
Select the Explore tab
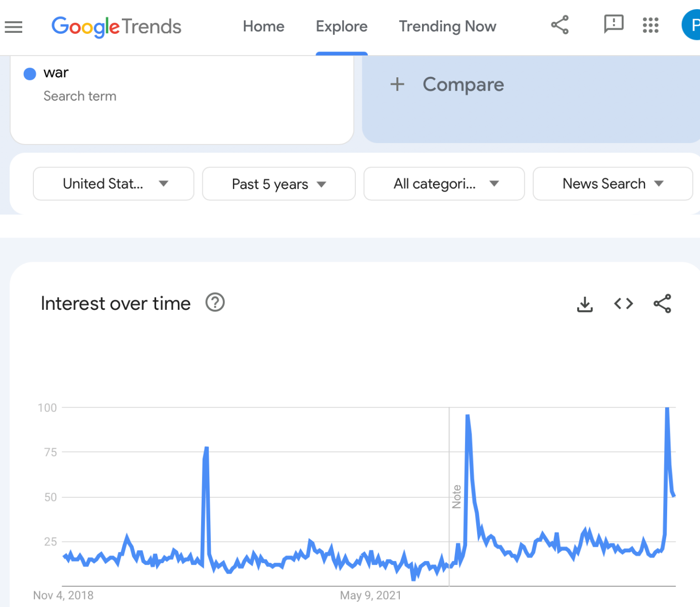click(x=342, y=26)
